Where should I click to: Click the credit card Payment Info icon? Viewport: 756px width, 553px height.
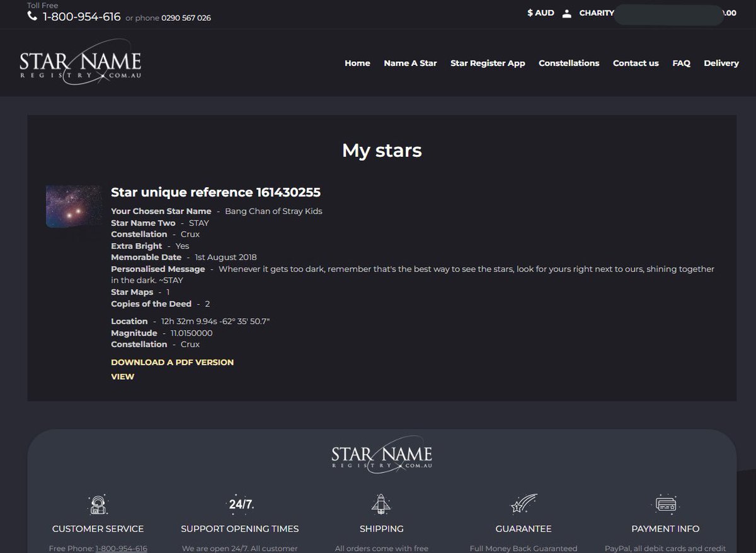coord(665,505)
